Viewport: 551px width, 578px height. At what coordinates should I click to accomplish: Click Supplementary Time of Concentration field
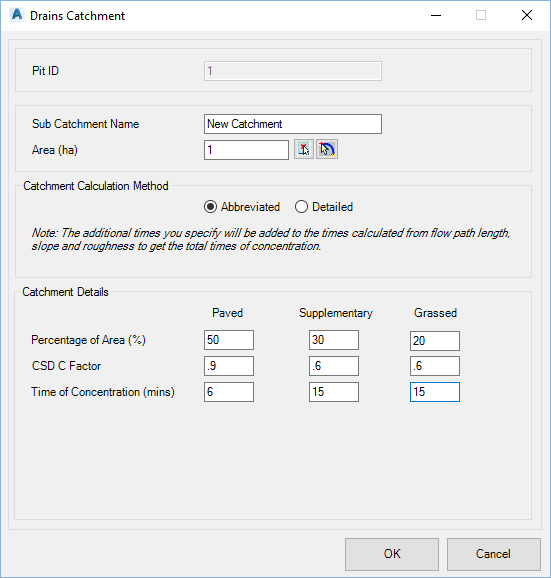click(x=334, y=392)
